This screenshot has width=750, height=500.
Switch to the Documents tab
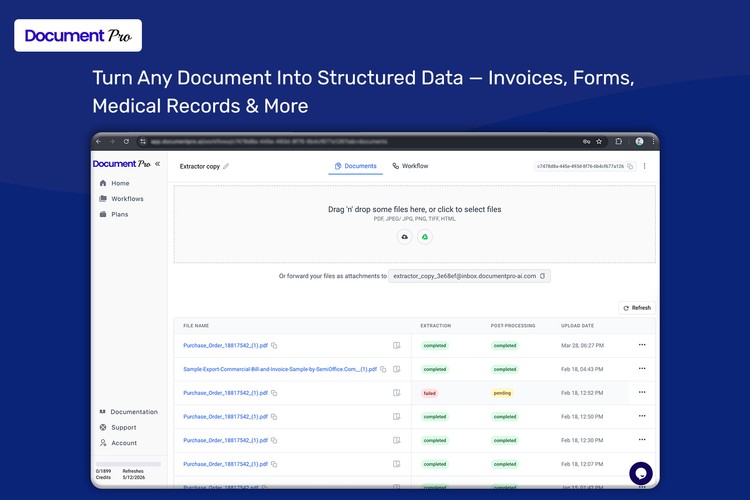[x=355, y=166]
